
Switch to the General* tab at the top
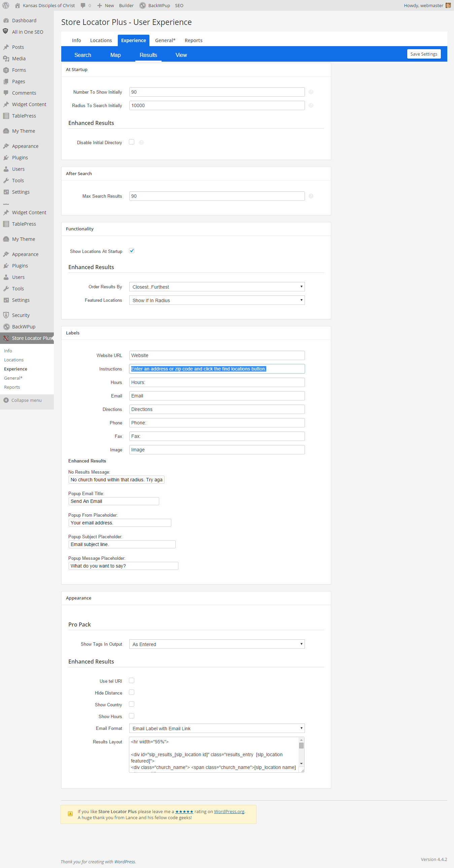pos(165,40)
